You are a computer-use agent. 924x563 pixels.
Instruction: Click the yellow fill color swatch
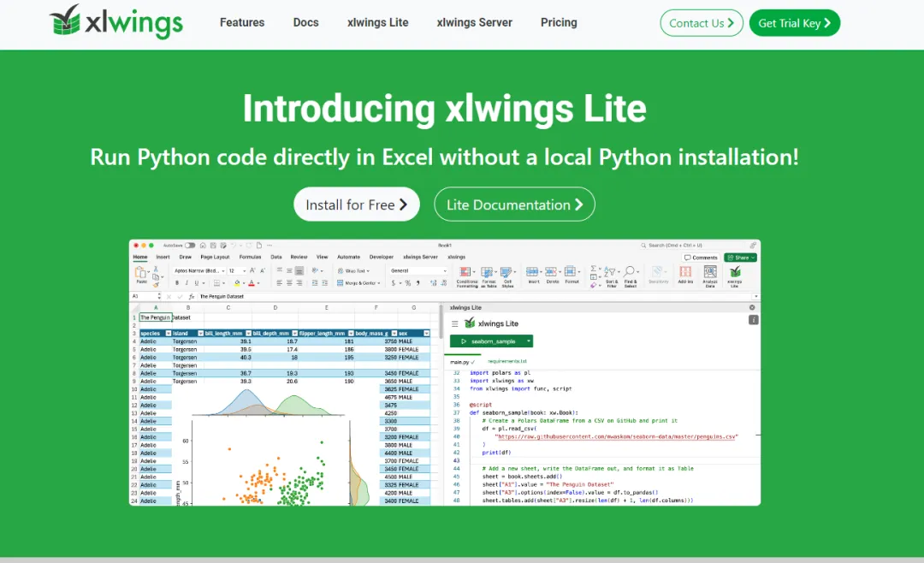tap(237, 283)
